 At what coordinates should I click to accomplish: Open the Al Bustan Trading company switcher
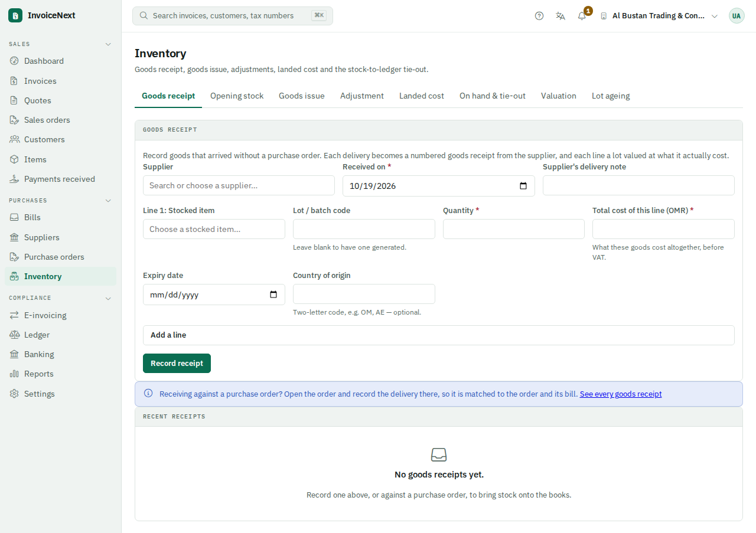(x=659, y=16)
